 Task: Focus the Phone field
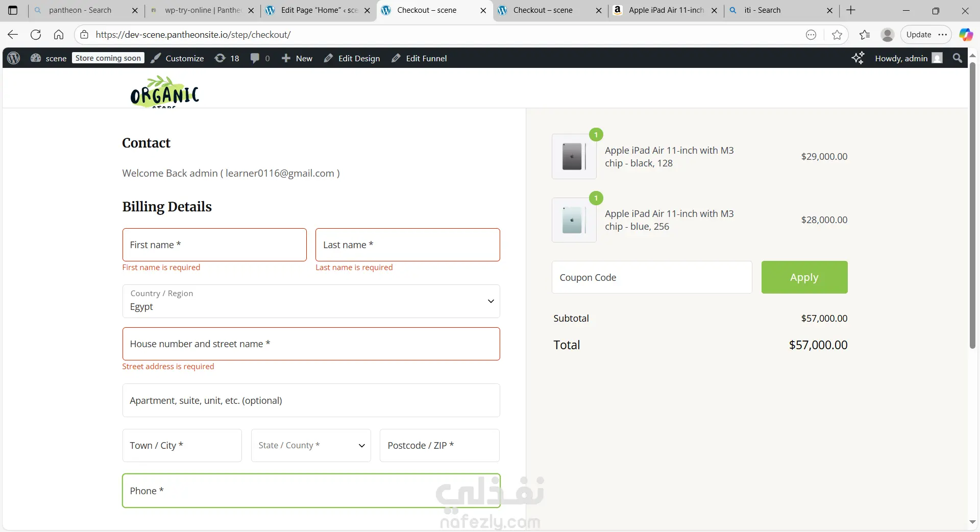(x=311, y=491)
